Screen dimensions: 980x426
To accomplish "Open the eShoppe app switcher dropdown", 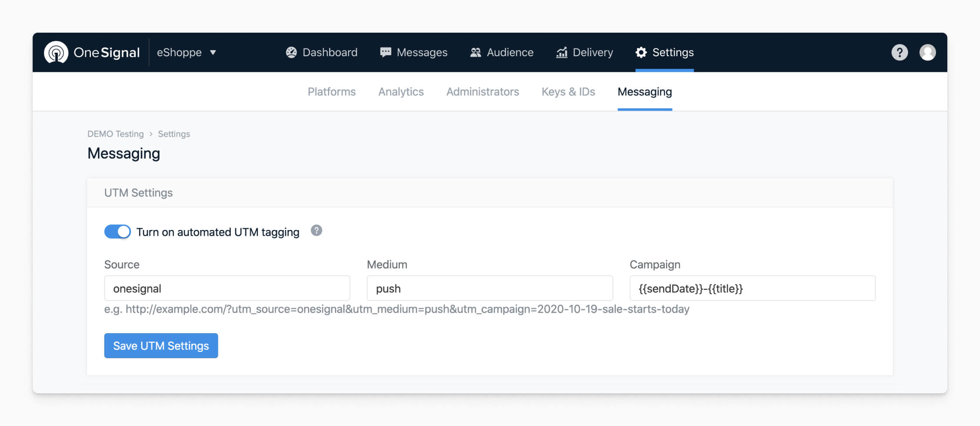I will (186, 52).
